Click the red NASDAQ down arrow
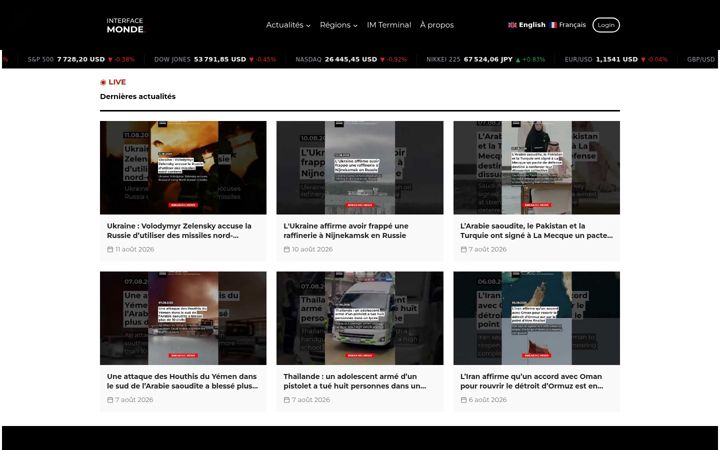 [382, 60]
